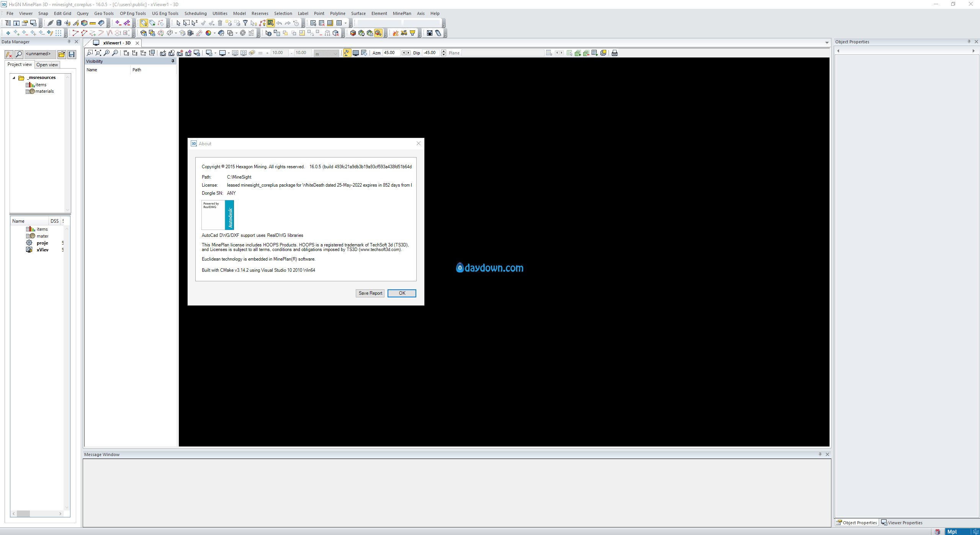Click the concentric circles icon in toolbar
This screenshot has width=980, height=535.
242,33
